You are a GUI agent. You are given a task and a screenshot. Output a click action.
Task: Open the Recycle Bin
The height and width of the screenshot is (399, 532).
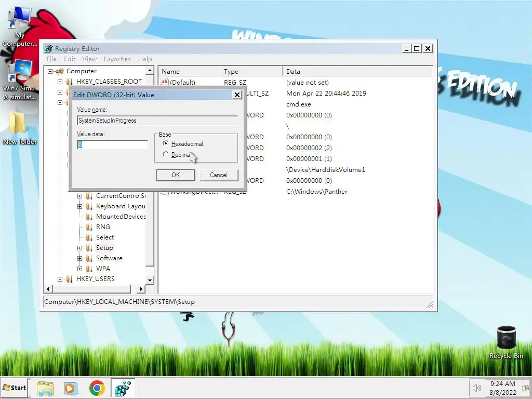pos(506,342)
